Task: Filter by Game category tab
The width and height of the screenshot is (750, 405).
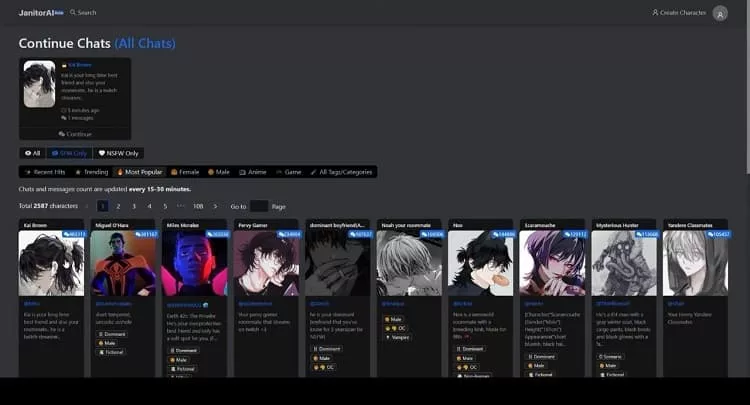Action: pos(288,172)
